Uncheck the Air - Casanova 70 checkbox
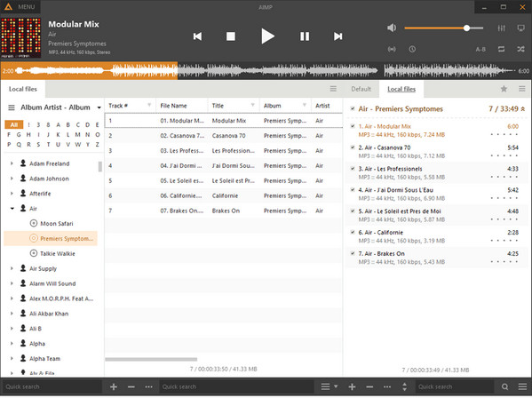Viewport: 532px width, 398px height. pos(353,147)
